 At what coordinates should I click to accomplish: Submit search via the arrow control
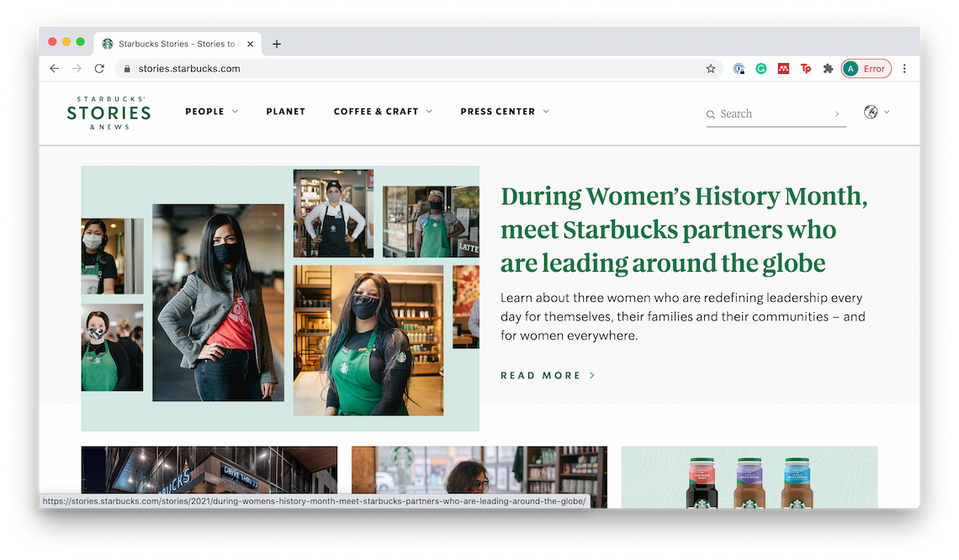[837, 113]
